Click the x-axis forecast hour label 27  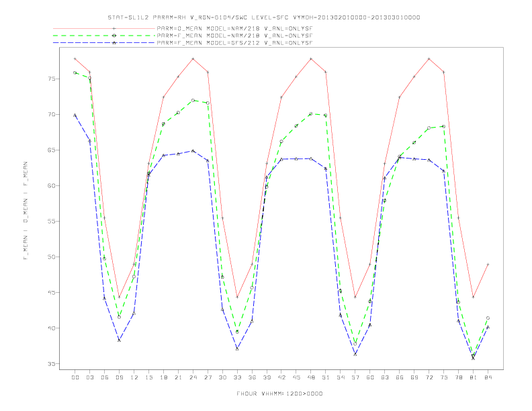(208, 377)
